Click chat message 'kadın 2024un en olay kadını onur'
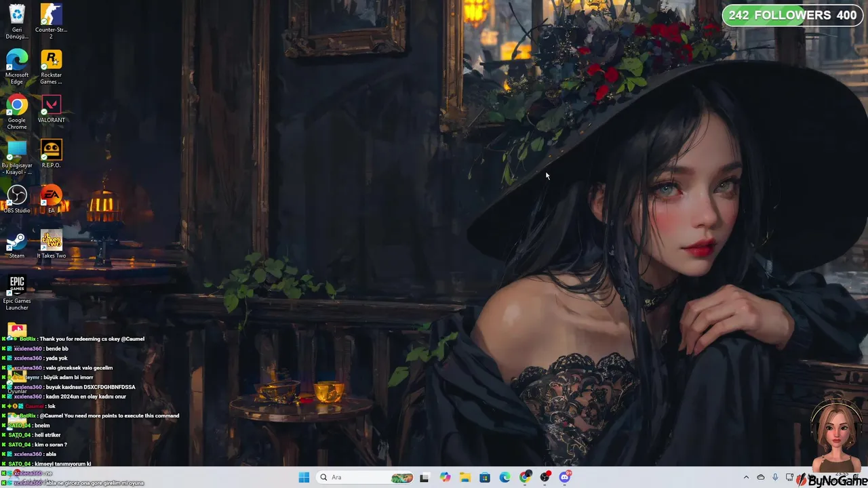 (85, 396)
